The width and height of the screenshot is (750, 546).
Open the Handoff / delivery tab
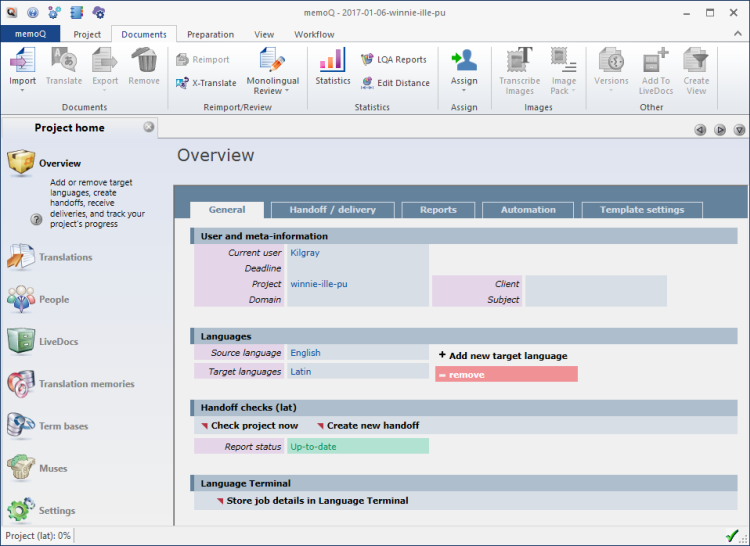pyautogui.click(x=332, y=210)
